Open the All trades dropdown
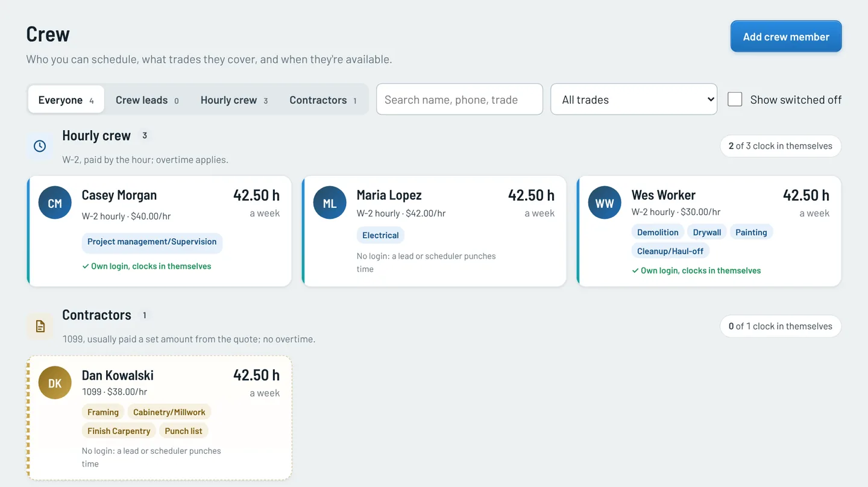 634,99
